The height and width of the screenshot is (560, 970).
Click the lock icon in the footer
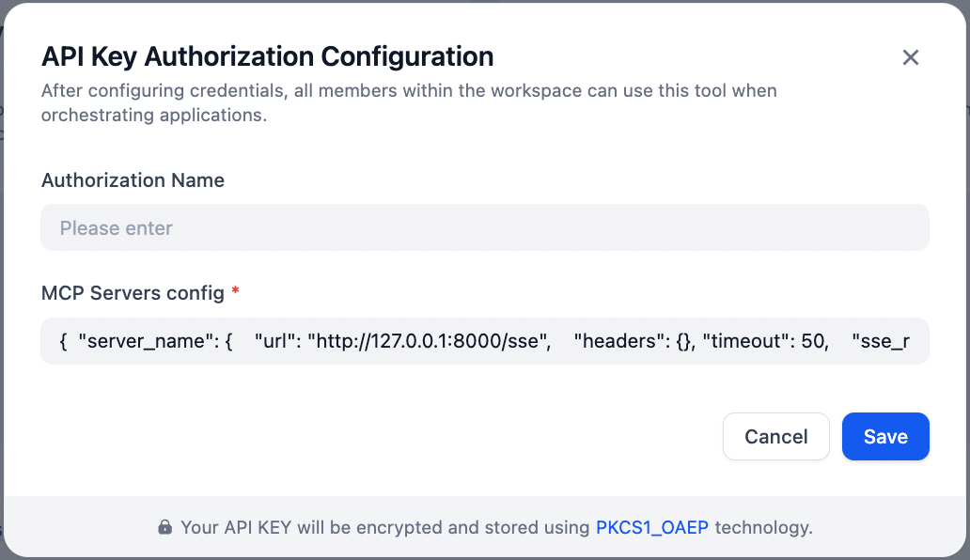point(165,527)
